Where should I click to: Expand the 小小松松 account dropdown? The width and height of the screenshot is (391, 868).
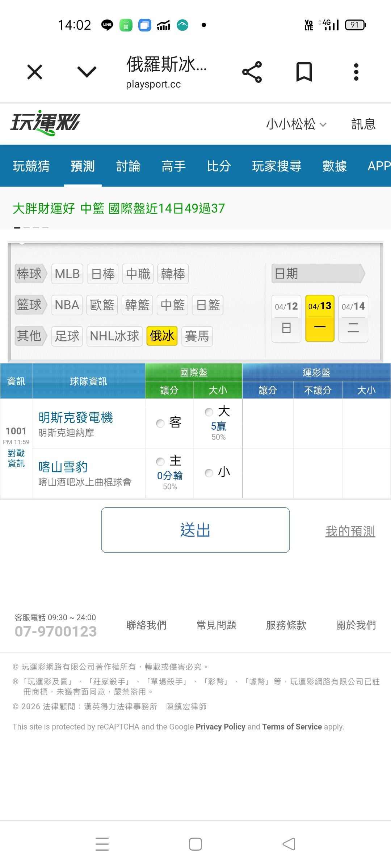click(296, 124)
